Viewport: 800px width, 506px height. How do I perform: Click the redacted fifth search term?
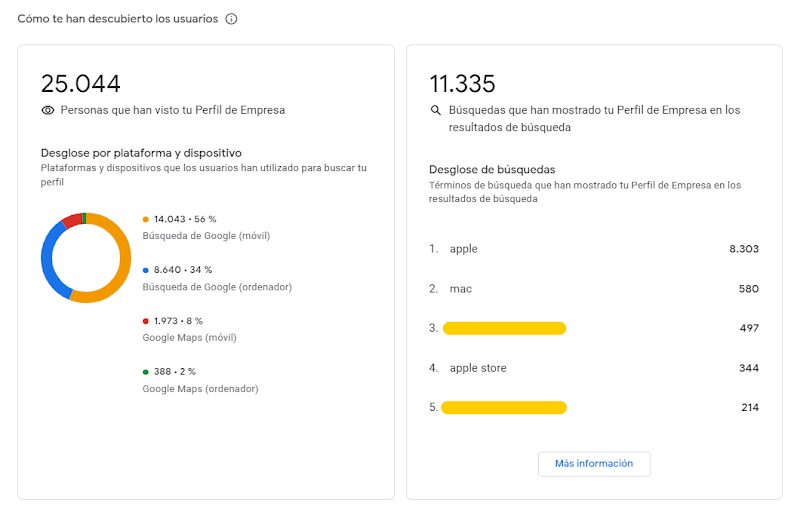[x=504, y=407]
